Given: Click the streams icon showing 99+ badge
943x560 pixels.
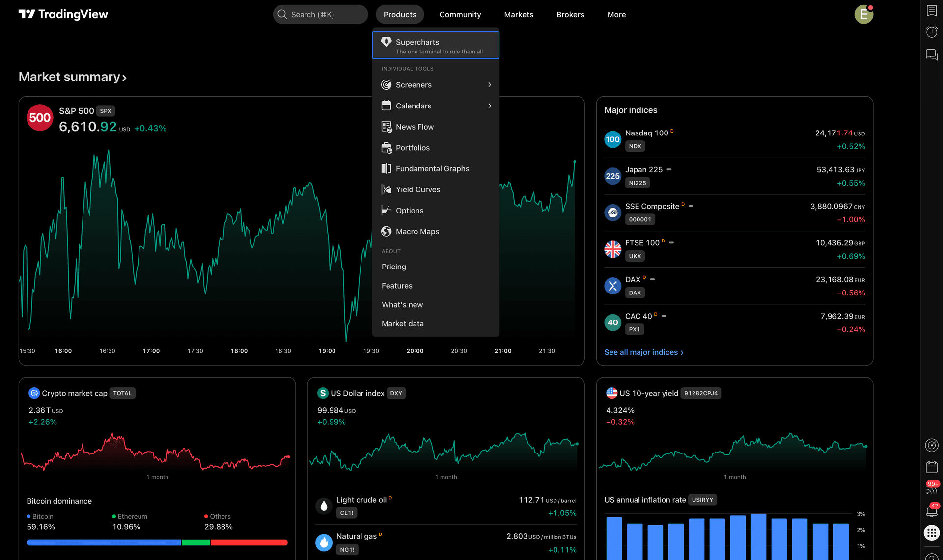Looking at the screenshot, I should (x=931, y=489).
